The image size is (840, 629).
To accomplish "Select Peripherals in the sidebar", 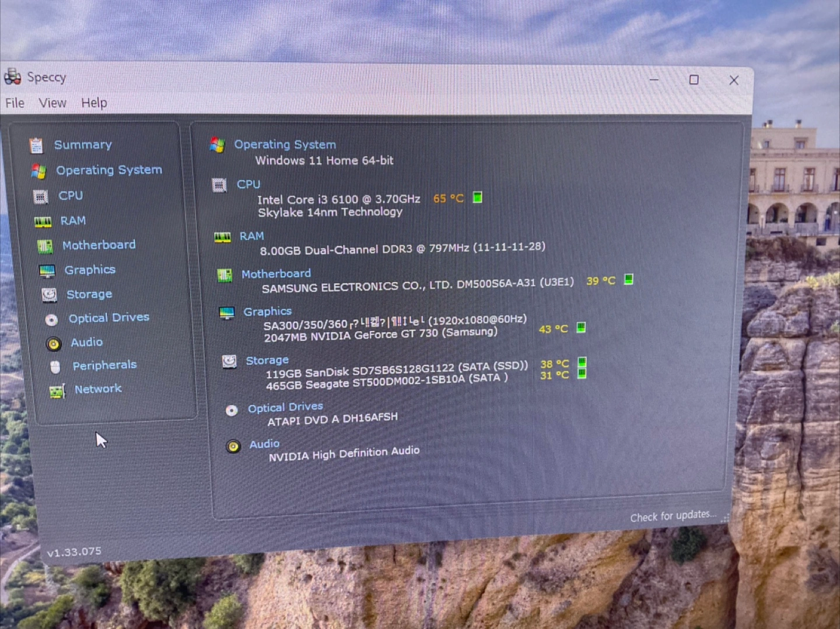I will coord(104,366).
